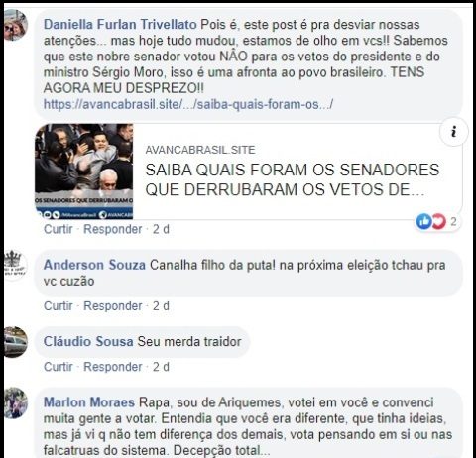Screen dimensions: 476x458
Task: Reply to Daniella's comment with Responder
Action: [x=113, y=229]
